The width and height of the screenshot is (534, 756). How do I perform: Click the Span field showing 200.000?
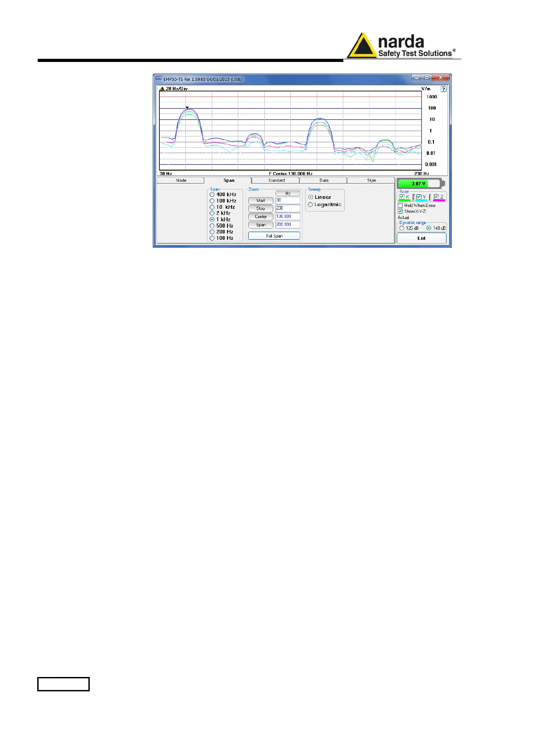[x=288, y=224]
